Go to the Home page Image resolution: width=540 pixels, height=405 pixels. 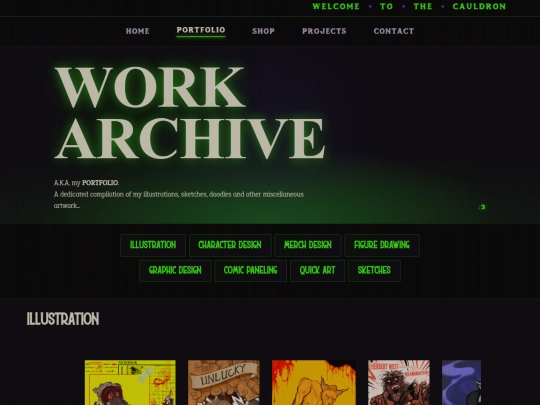(137, 31)
